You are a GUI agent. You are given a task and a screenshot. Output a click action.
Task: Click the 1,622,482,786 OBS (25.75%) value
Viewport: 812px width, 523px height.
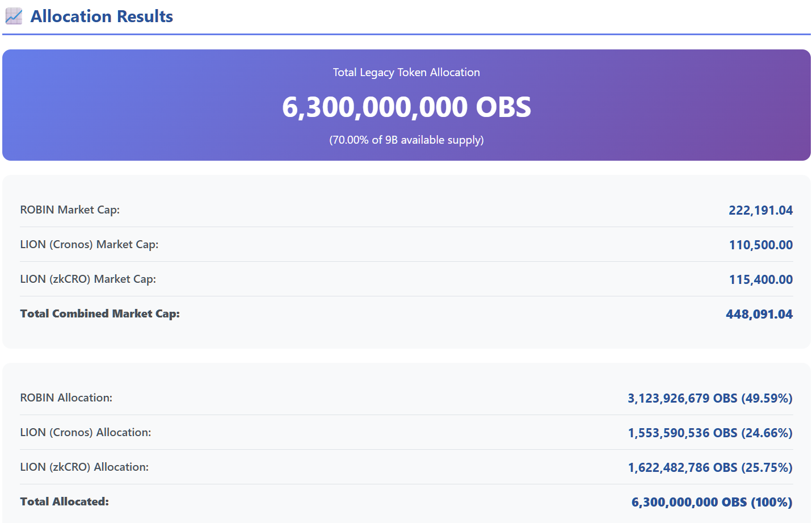click(710, 467)
